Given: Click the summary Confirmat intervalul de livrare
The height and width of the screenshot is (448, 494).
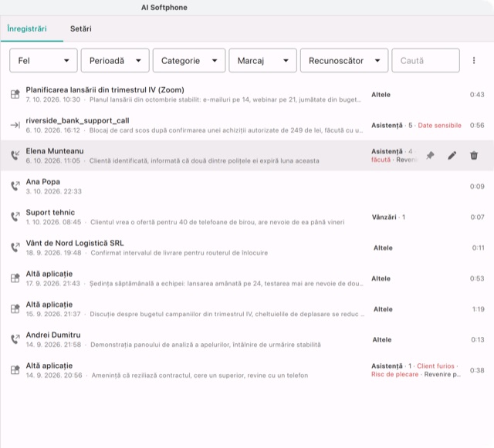Looking at the screenshot, I should click(179, 253).
